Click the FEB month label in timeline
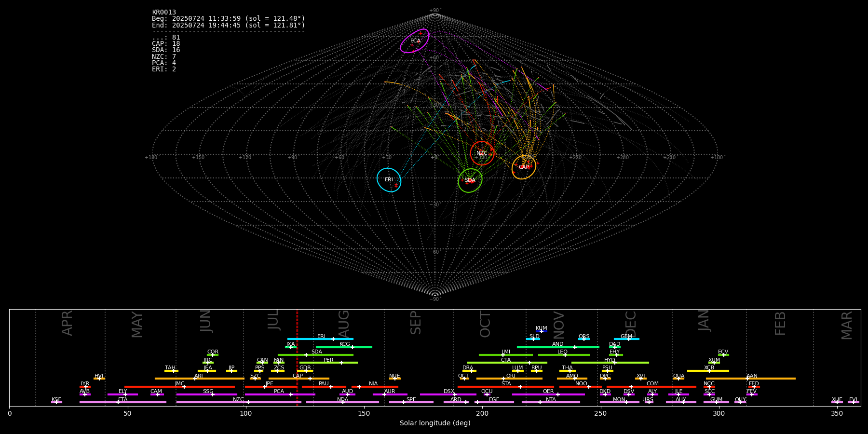This screenshot has width=868, height=434. [x=780, y=324]
